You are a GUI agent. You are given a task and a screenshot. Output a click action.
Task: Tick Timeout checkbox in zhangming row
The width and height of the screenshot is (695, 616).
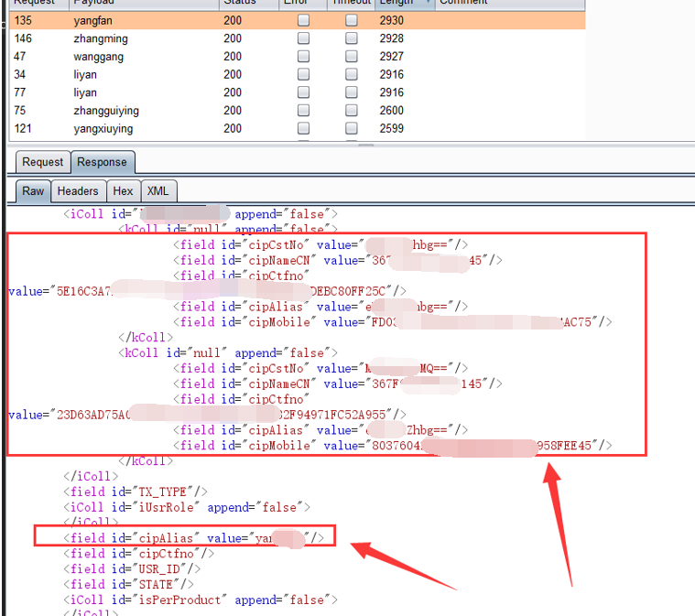tap(351, 38)
